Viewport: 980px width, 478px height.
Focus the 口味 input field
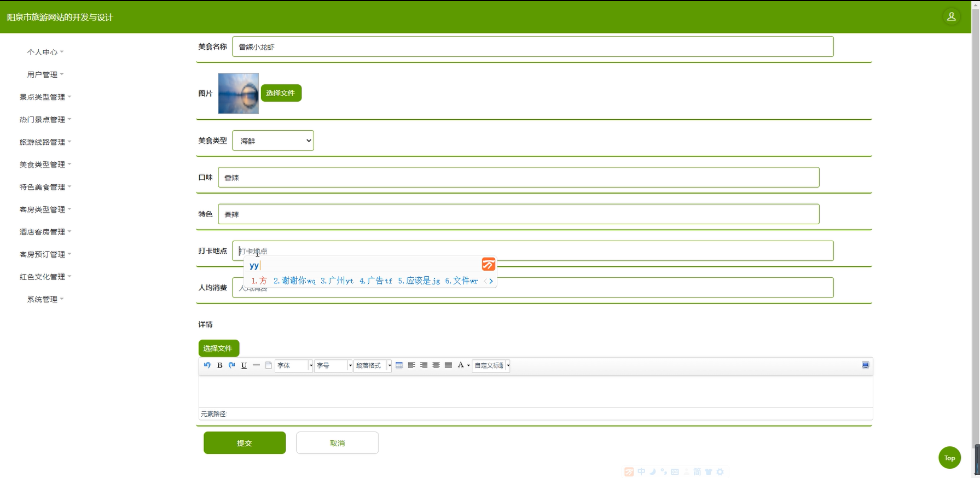click(x=518, y=177)
